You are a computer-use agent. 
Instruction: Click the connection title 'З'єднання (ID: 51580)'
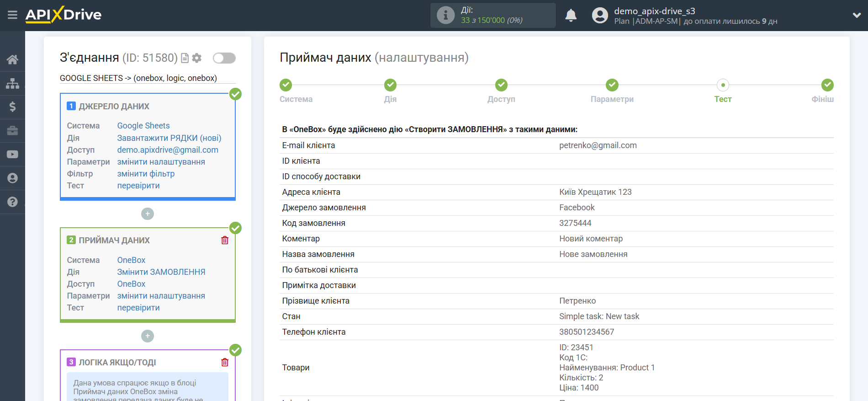click(119, 58)
